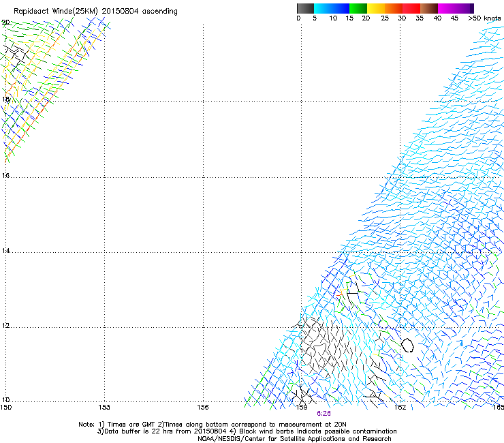Click the yellow 20-25 knots legend segment
This screenshot has width=504, height=443.
tap(376, 8)
